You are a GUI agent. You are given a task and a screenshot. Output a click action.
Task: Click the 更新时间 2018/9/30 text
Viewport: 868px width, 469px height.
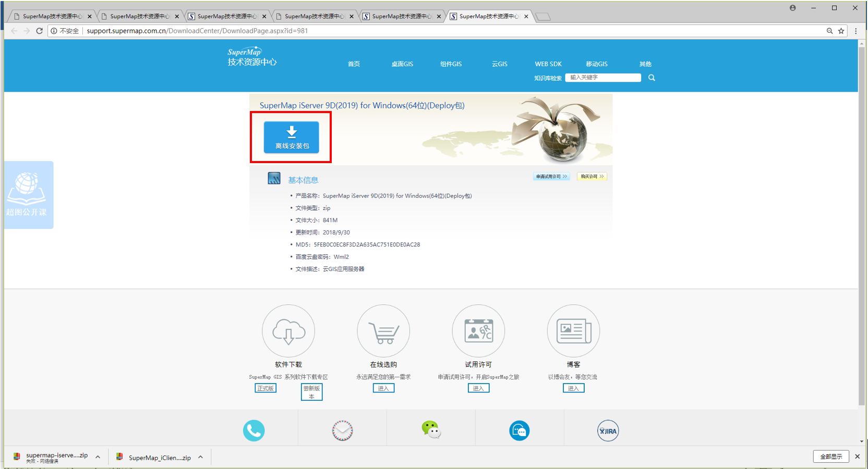pyautogui.click(x=322, y=232)
